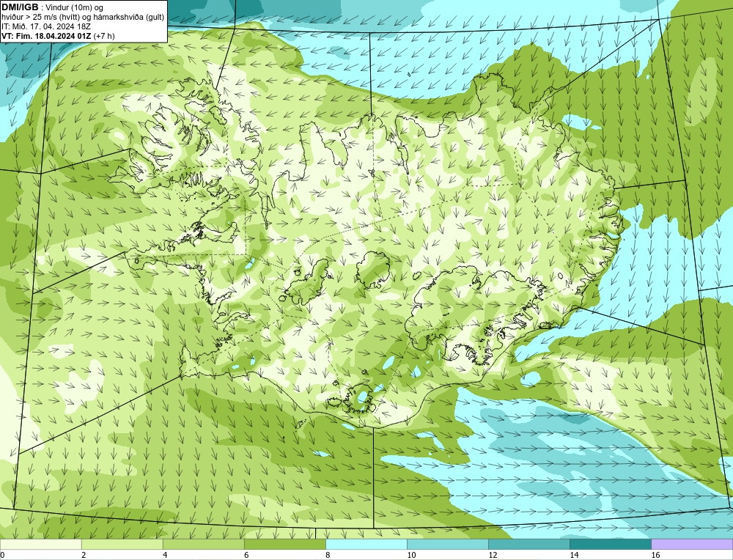Click the 'DMI/IGB' title text
Viewport: 733px width, 560px height.
click(x=20, y=7)
